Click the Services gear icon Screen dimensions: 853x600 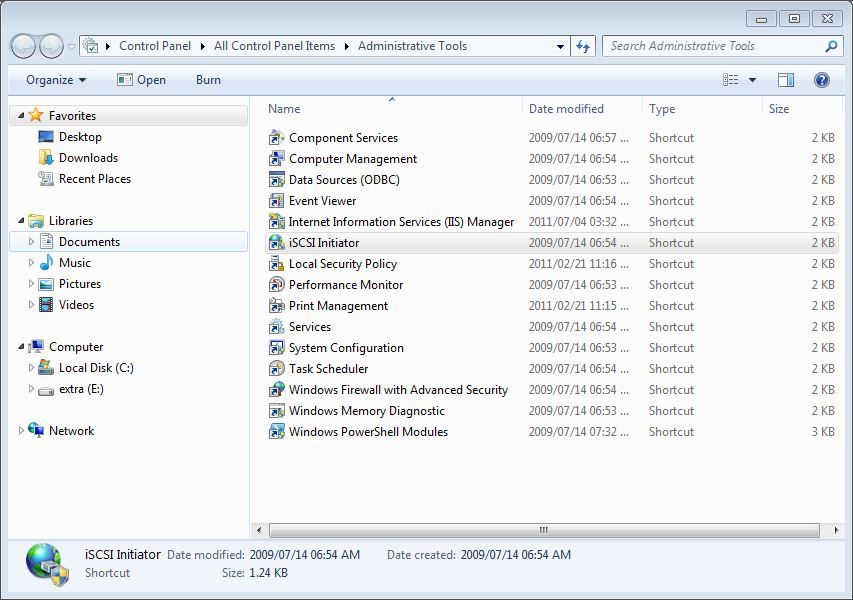tap(276, 327)
